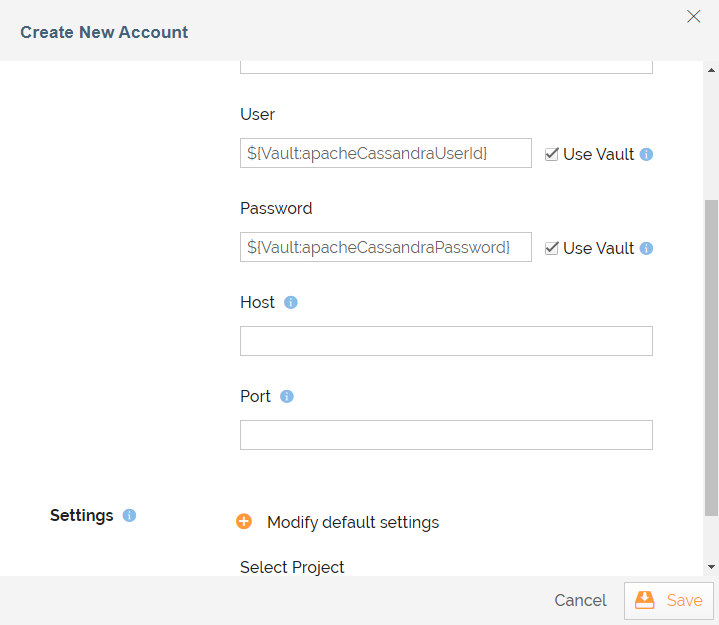719x625 pixels.
Task: Save the new account
Action: (669, 601)
